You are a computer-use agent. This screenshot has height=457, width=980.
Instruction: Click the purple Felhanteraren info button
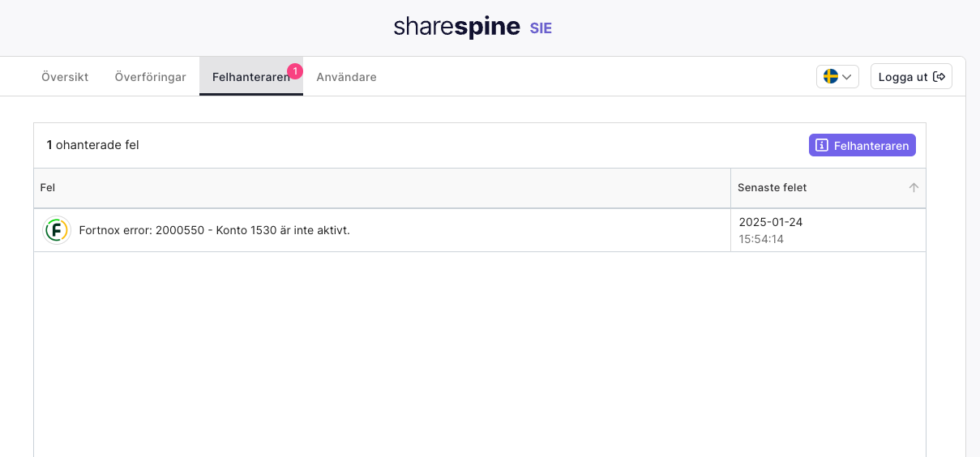point(862,145)
